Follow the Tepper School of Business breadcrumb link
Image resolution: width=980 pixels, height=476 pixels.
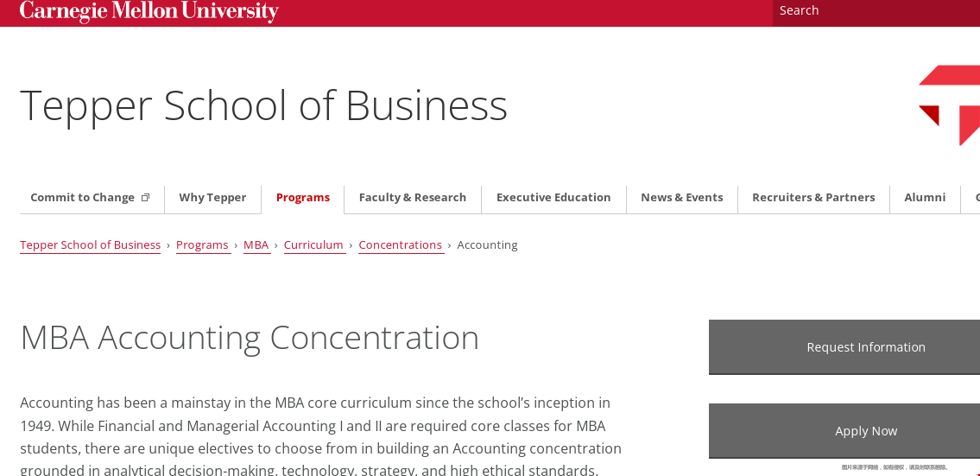pyautogui.click(x=90, y=245)
